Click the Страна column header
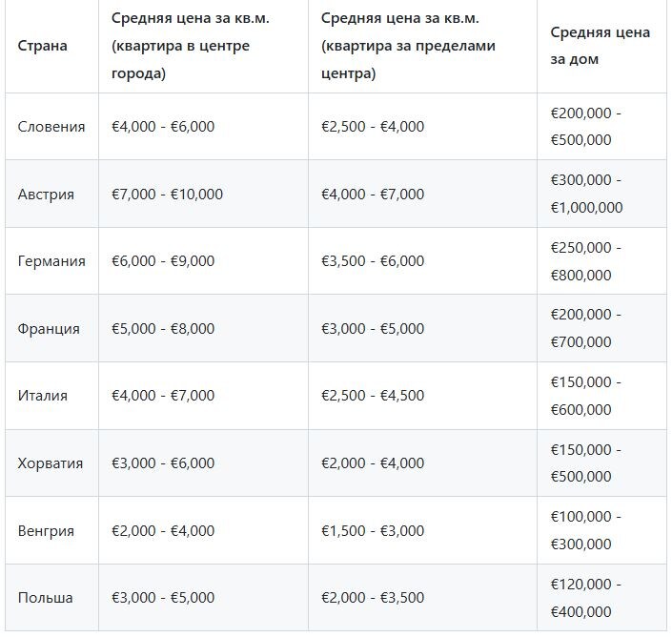 click(x=43, y=46)
